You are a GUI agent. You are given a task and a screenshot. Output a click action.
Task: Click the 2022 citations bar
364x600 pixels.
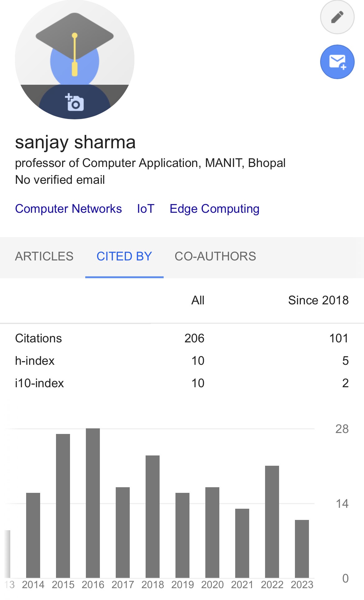click(272, 521)
